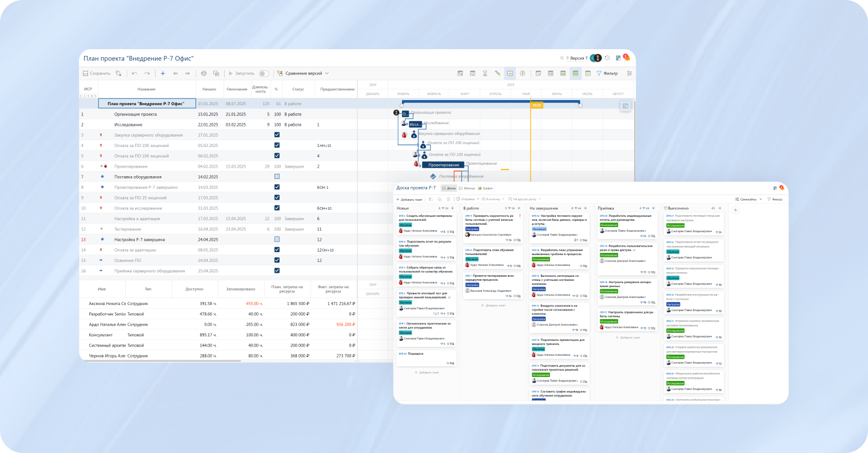Click the Сохранить button

tap(97, 74)
